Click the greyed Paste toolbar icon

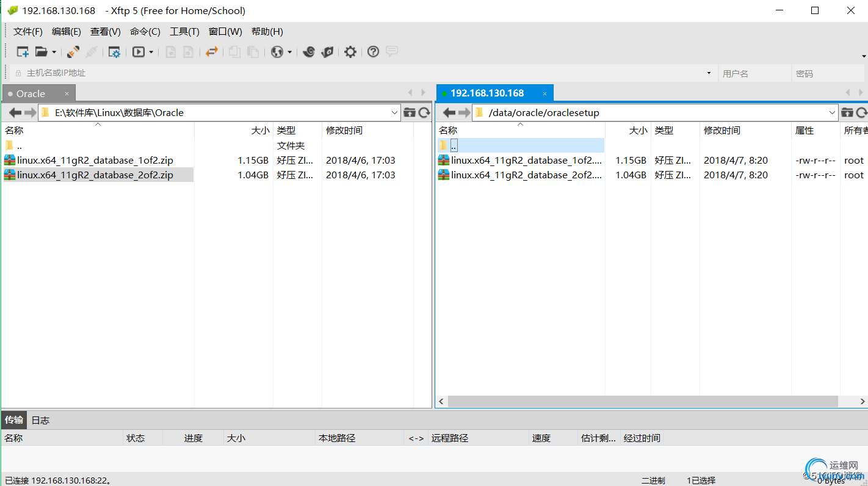(x=253, y=52)
